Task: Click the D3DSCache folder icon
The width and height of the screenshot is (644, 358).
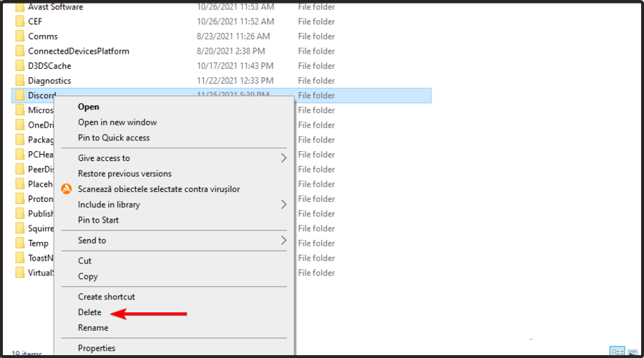Action: (20, 66)
